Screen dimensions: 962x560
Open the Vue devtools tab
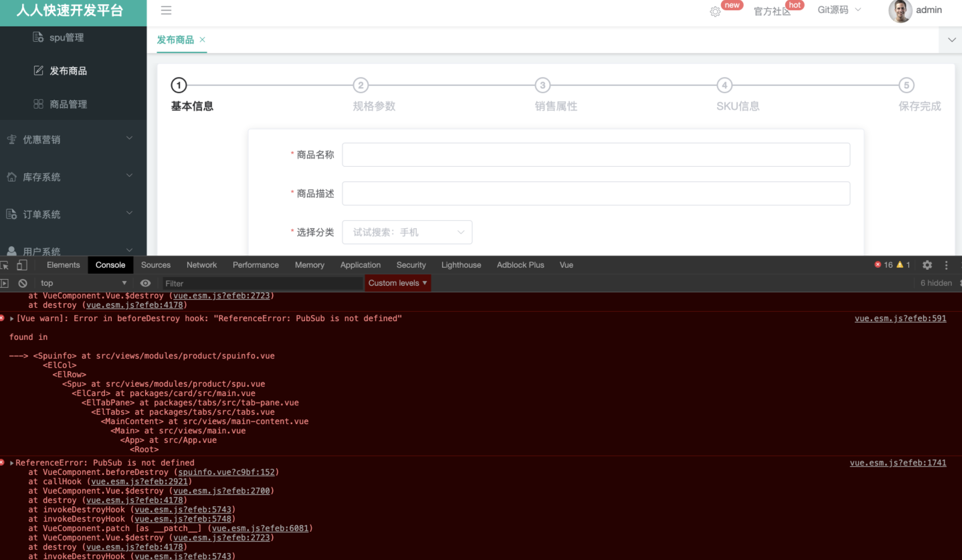point(566,265)
